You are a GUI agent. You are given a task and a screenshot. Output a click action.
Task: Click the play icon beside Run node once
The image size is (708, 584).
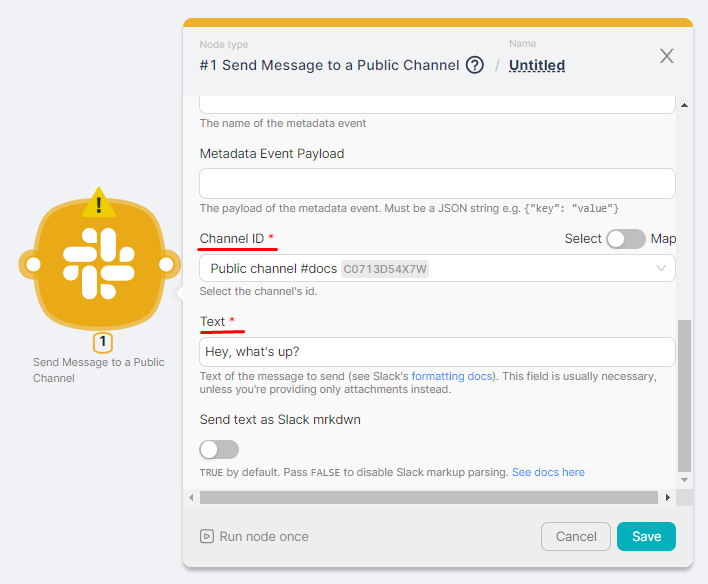pyautogui.click(x=207, y=536)
